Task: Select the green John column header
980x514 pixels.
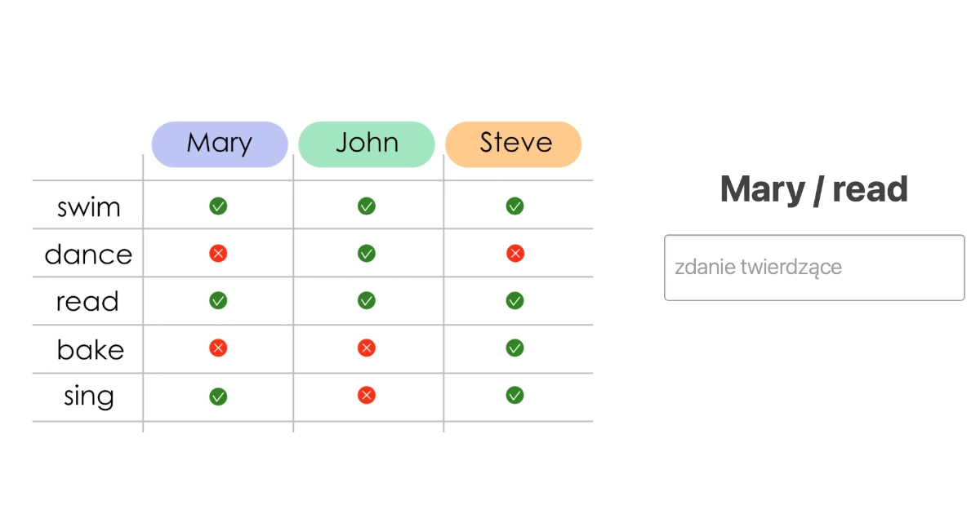Action: [367, 144]
